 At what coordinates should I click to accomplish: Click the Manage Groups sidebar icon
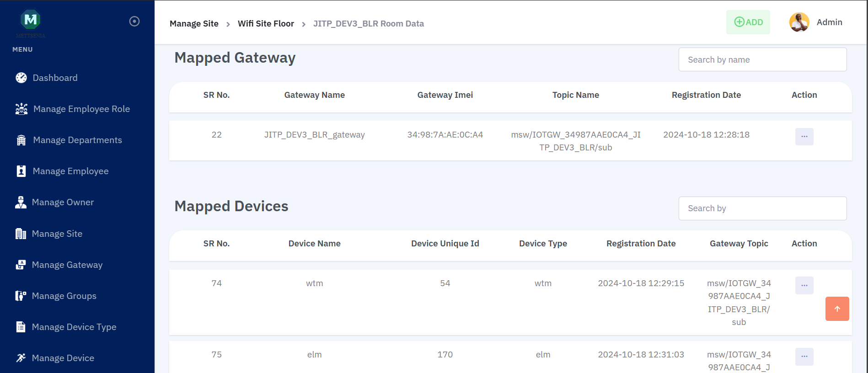click(x=21, y=296)
